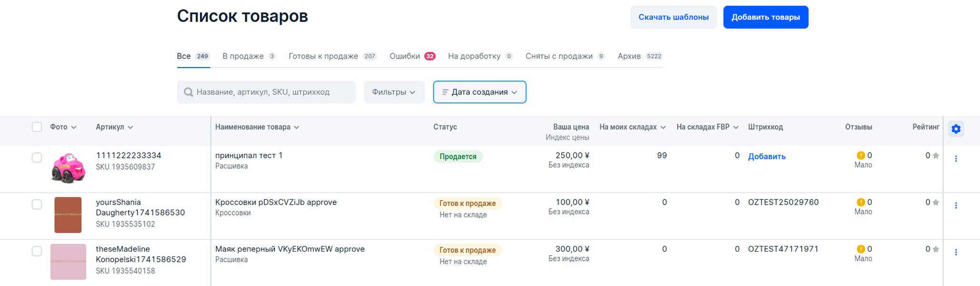Switch to В продаже tab

[249, 56]
